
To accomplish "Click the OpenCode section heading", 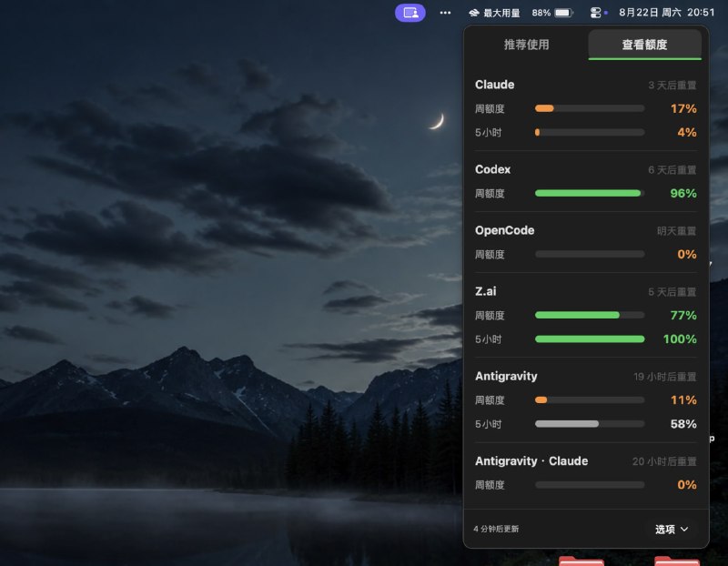I will 505,230.
